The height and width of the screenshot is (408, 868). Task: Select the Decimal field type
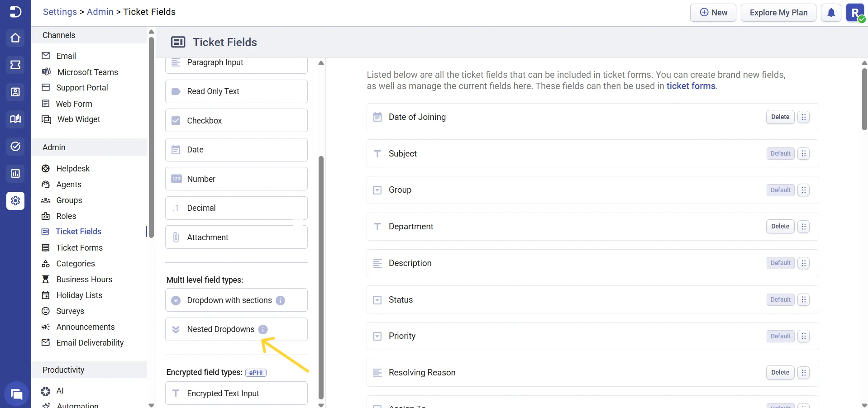click(236, 208)
